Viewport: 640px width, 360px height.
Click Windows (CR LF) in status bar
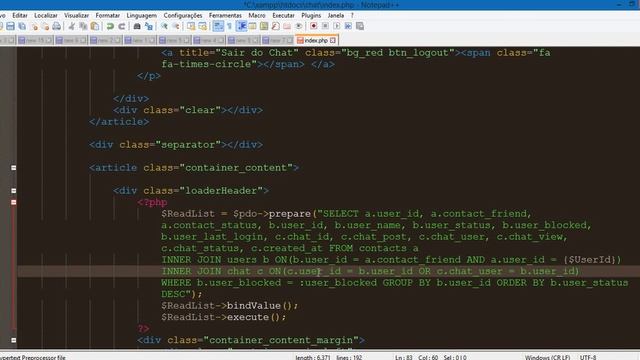(x=548, y=357)
